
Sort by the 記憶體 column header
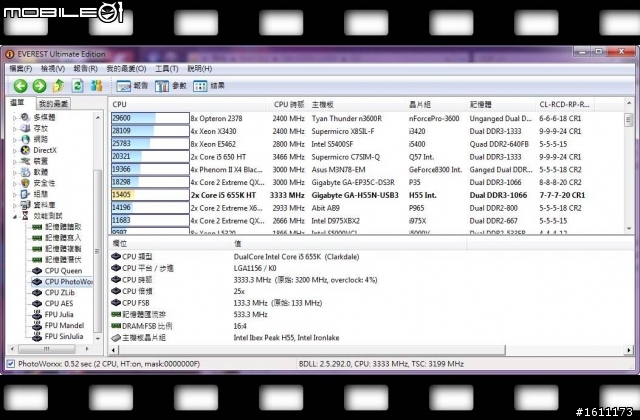pyautogui.click(x=501, y=104)
